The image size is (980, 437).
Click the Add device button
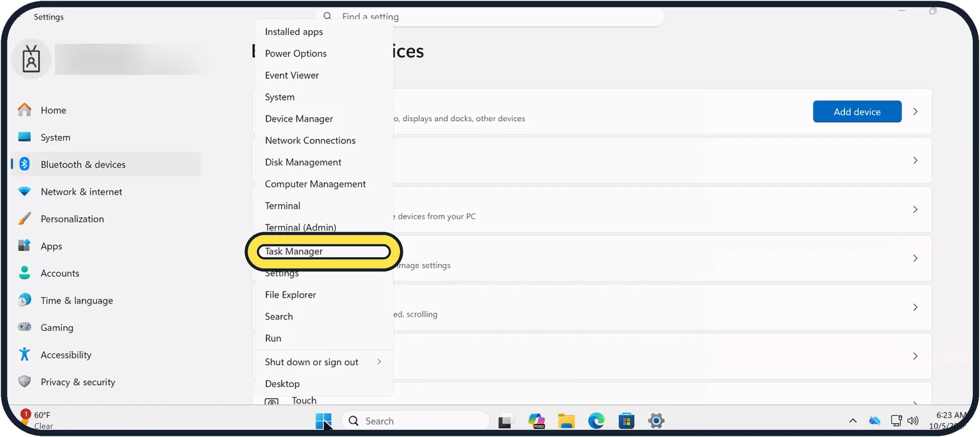[857, 112]
